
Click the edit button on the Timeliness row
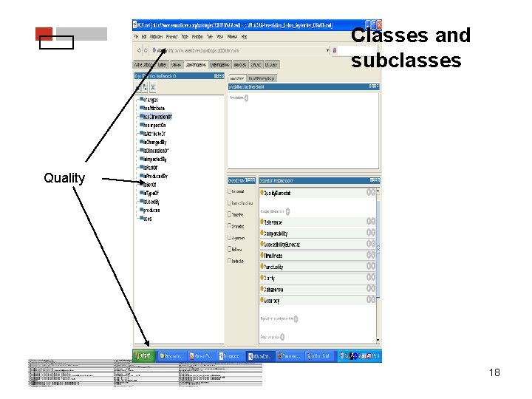tap(373, 255)
